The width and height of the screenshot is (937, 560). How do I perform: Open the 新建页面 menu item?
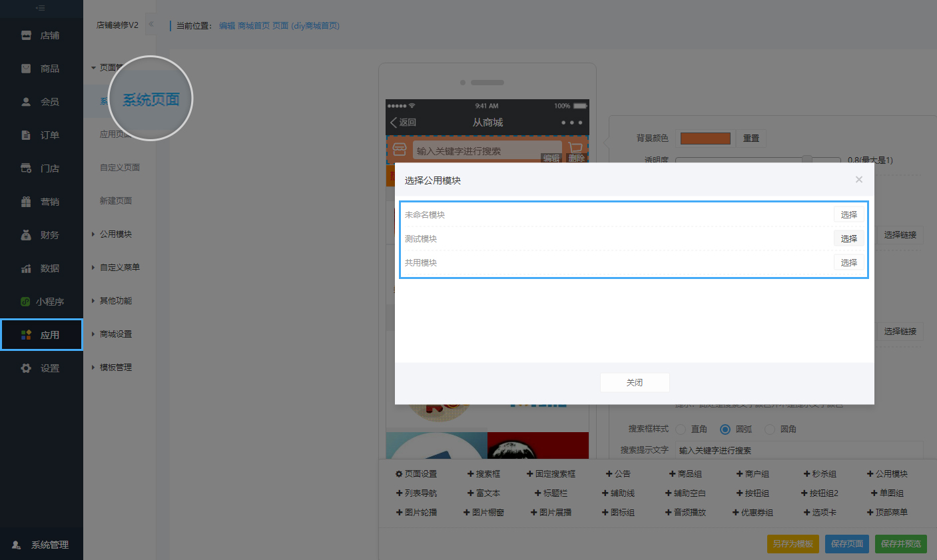116,201
